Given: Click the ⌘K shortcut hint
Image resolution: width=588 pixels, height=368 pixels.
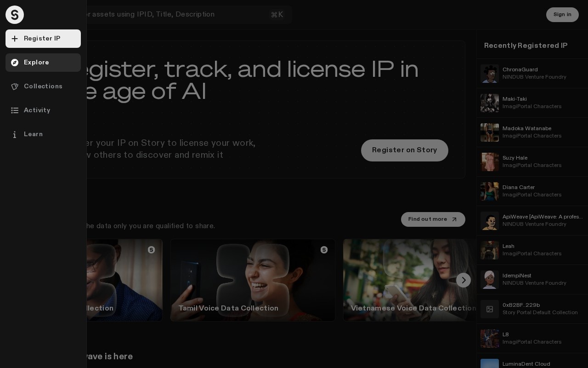Looking at the screenshot, I should (277, 15).
